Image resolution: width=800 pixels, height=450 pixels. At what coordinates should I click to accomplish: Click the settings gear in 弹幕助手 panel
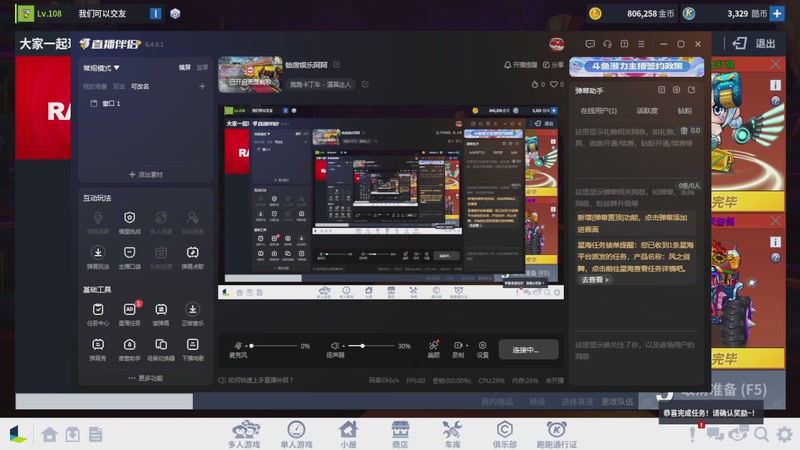click(677, 90)
